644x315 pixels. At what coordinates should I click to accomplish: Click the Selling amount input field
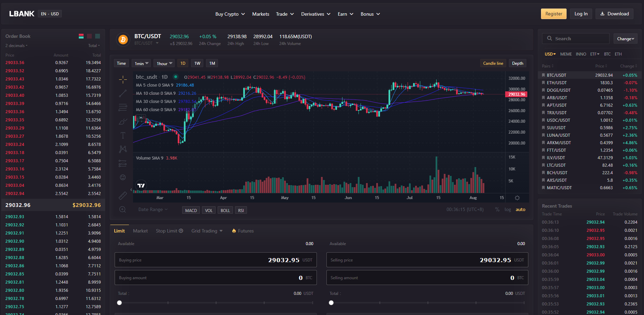[x=427, y=277]
